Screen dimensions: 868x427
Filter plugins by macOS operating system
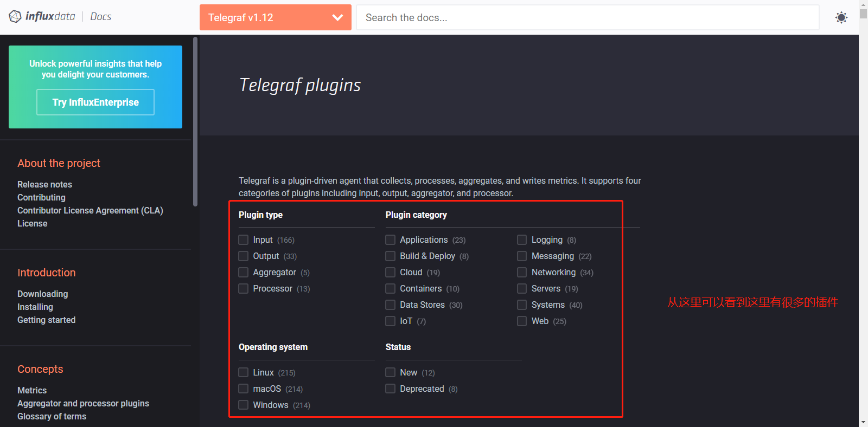tap(244, 389)
